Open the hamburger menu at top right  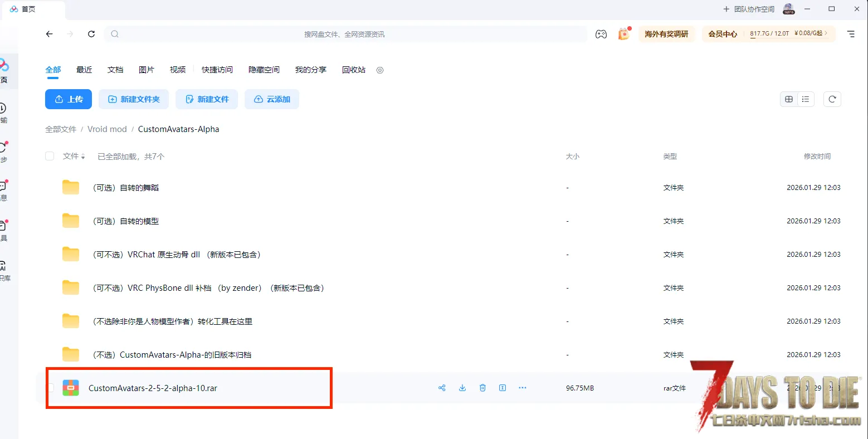pyautogui.click(x=851, y=34)
